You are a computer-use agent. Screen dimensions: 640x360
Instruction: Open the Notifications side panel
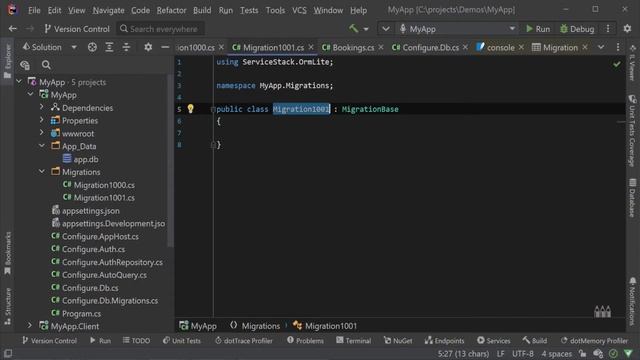(632, 301)
